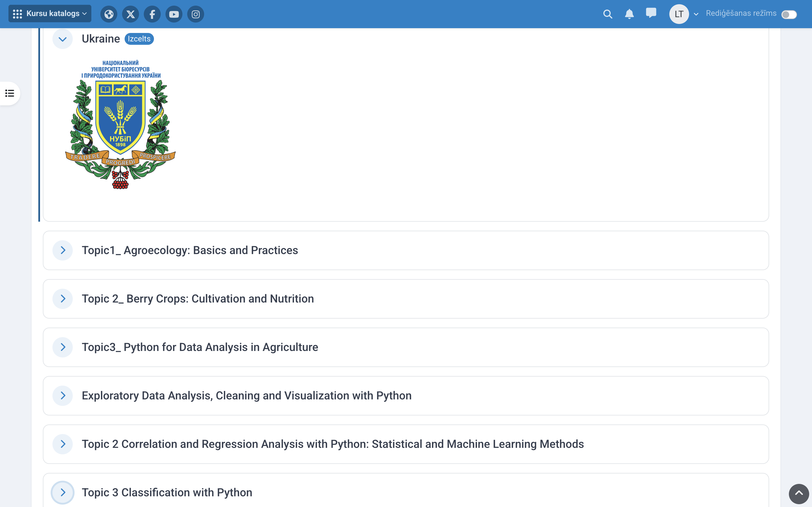Open Topic3_ Python for Data Analysis link

200,347
